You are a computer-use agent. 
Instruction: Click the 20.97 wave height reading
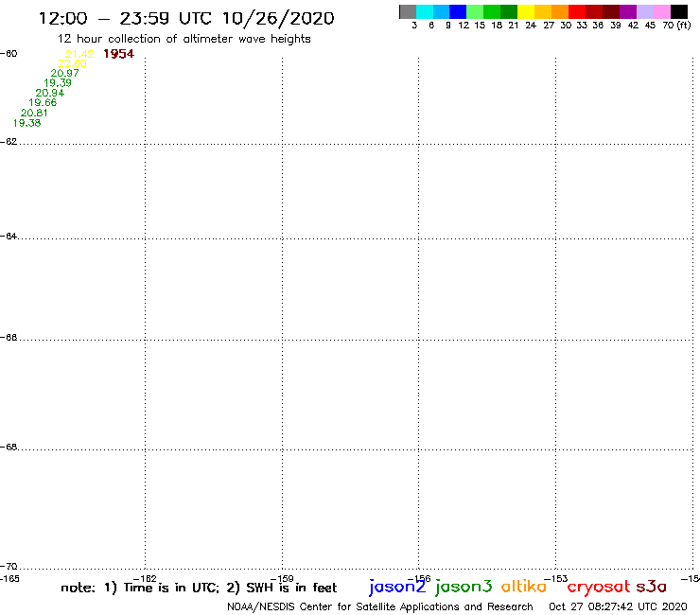coord(64,73)
